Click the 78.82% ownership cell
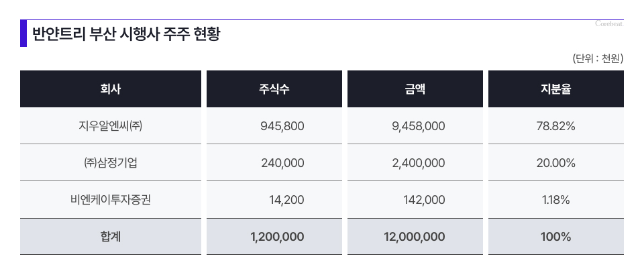Screen dimensions: 644x275 (555, 126)
